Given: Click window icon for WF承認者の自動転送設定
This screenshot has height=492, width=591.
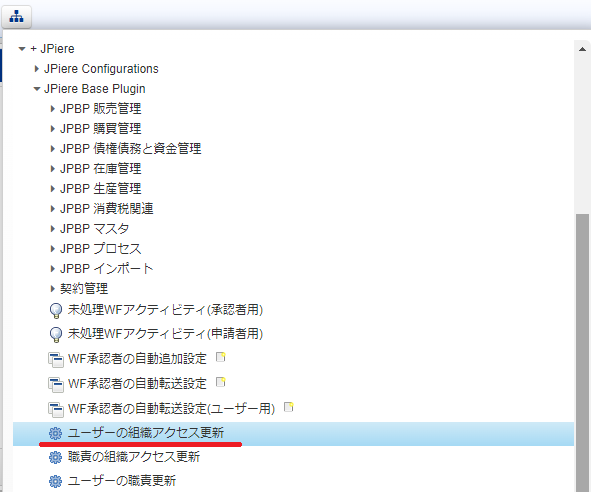Looking at the screenshot, I should tap(56, 384).
